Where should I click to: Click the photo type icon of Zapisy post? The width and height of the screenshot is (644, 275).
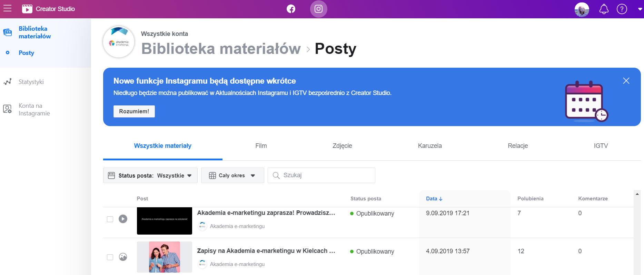123,257
